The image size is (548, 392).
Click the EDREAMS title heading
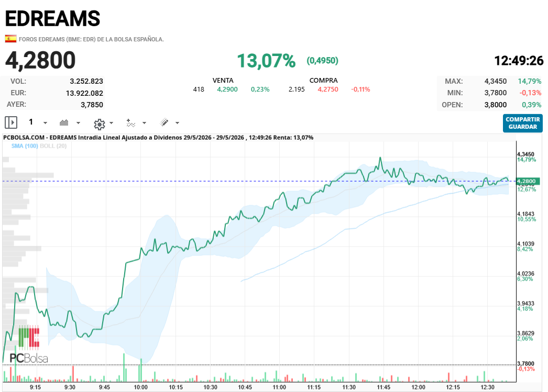coord(53,18)
